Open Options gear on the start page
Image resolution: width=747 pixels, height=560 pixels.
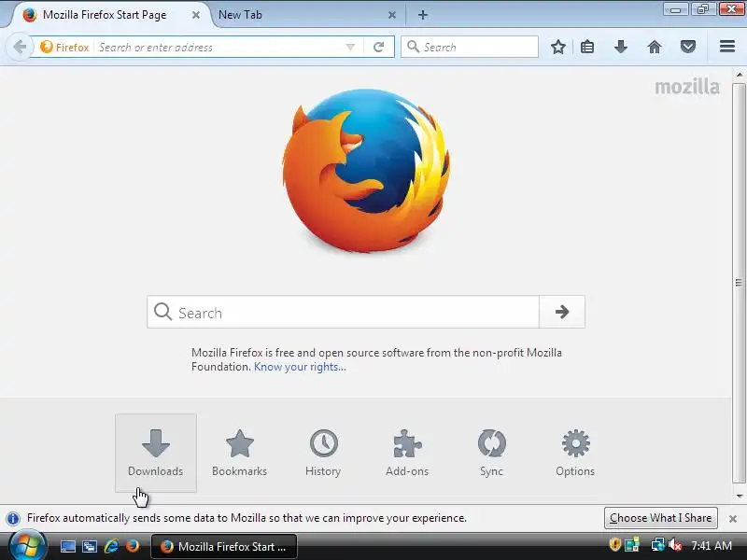575,453
